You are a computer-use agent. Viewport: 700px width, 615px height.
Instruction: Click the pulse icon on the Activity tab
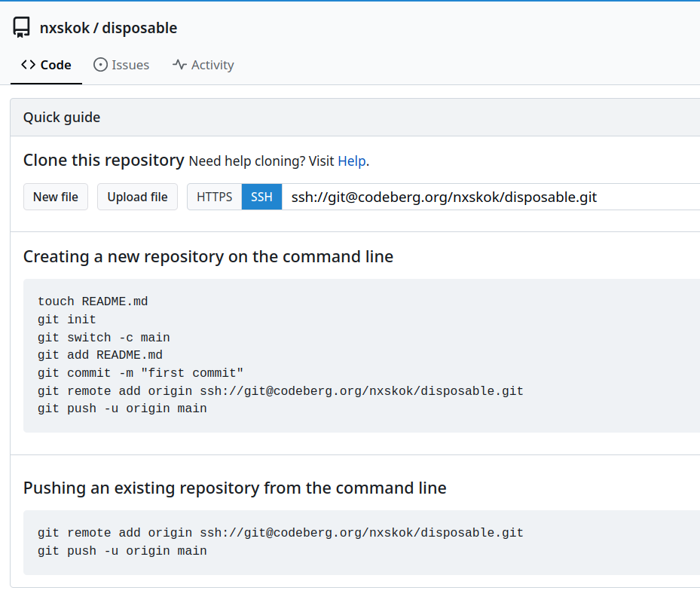pos(179,65)
